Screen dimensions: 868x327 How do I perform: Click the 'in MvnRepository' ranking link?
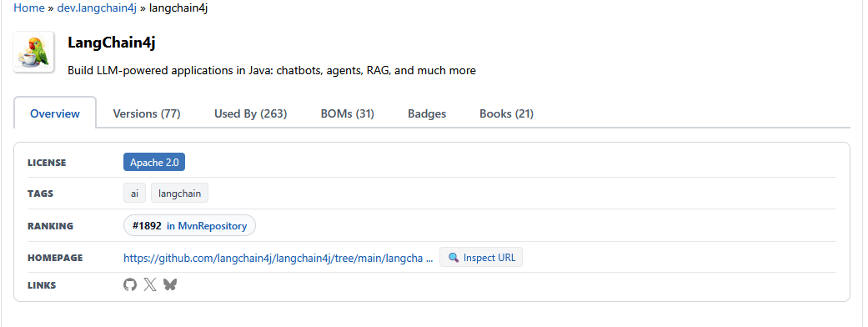coord(207,225)
